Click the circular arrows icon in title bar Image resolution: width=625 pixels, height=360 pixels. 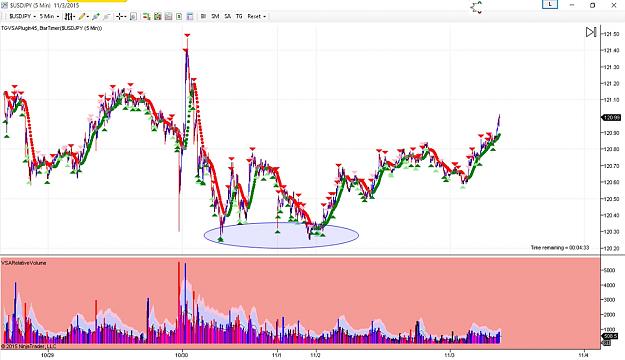point(476,7)
